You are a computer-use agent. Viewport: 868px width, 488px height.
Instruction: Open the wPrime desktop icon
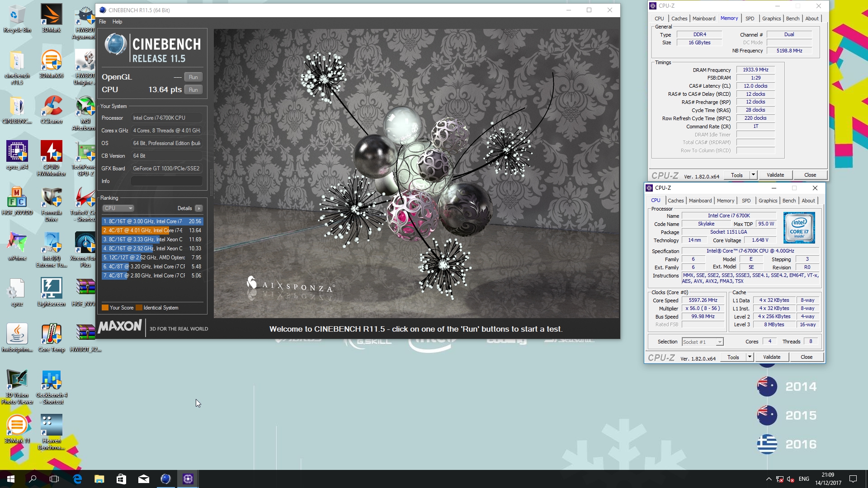click(x=17, y=247)
